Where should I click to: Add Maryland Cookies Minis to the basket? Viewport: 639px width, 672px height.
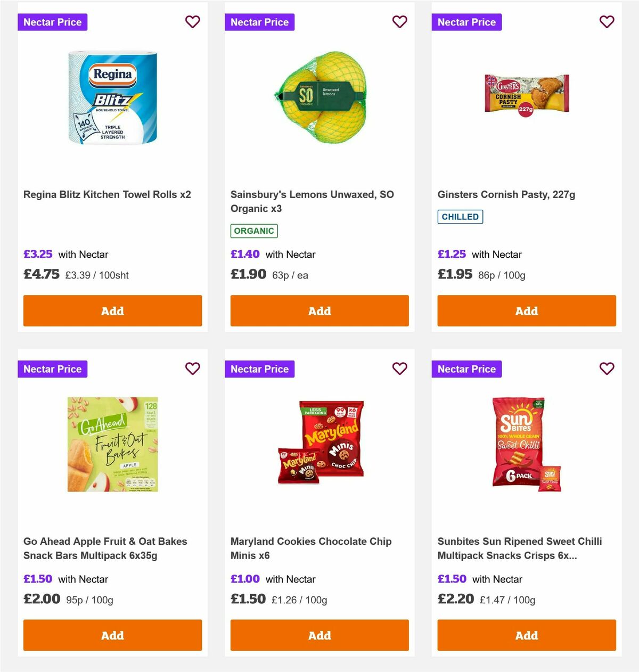[319, 635]
